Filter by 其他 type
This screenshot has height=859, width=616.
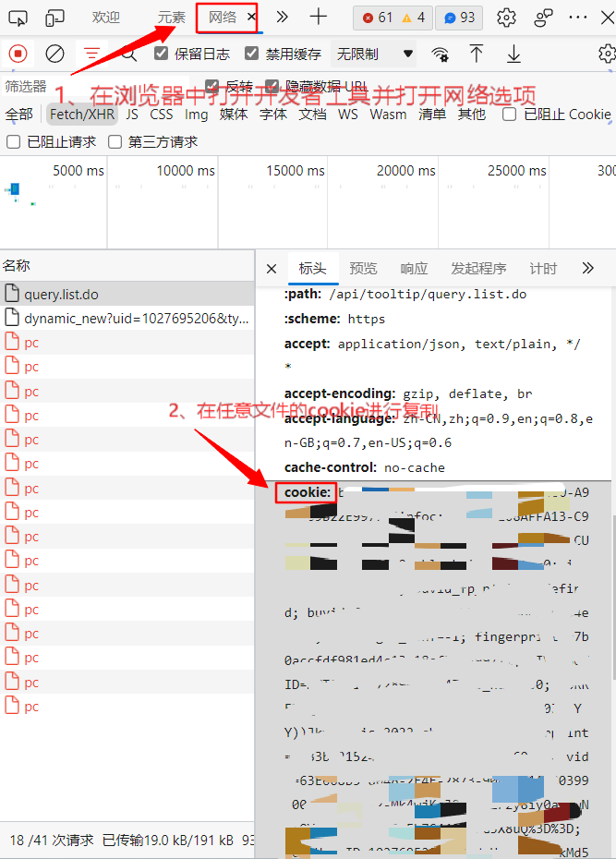pyautogui.click(x=471, y=115)
